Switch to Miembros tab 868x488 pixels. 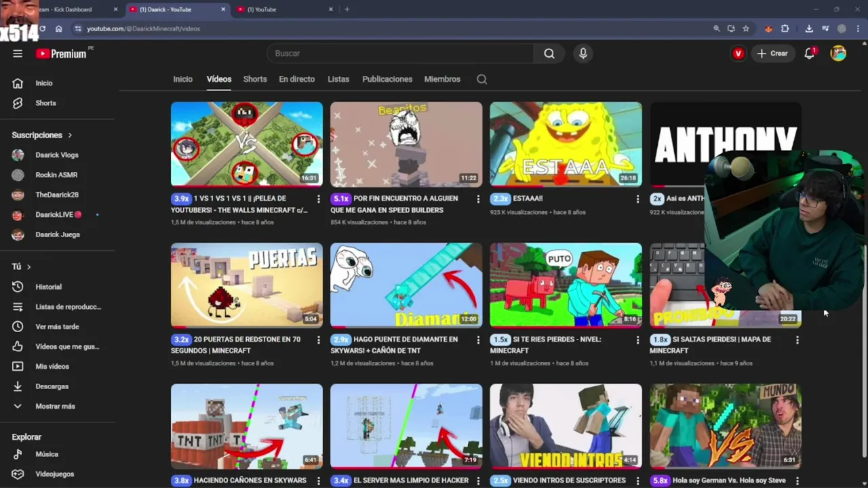point(442,79)
